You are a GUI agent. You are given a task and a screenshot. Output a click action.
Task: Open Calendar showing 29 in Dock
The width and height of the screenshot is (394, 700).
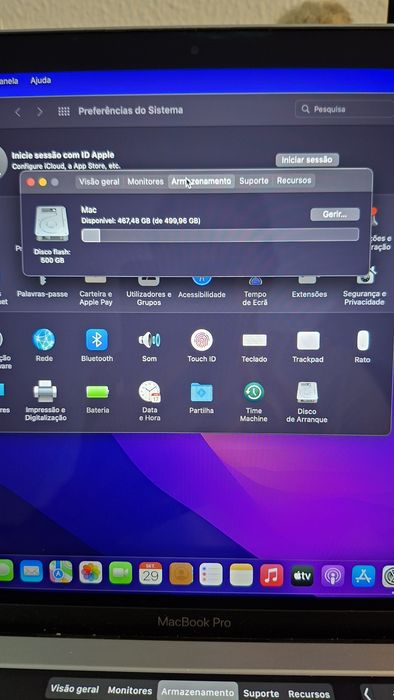(150, 573)
